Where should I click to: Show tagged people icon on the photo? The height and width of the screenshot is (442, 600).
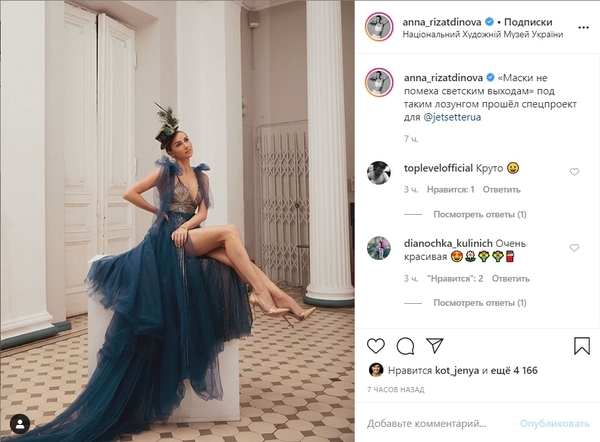pos(20,424)
